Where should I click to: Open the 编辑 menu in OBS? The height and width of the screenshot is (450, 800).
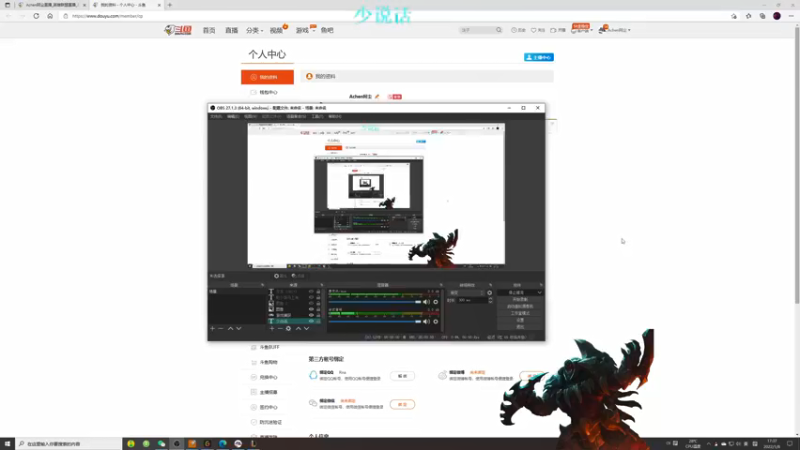pos(233,116)
